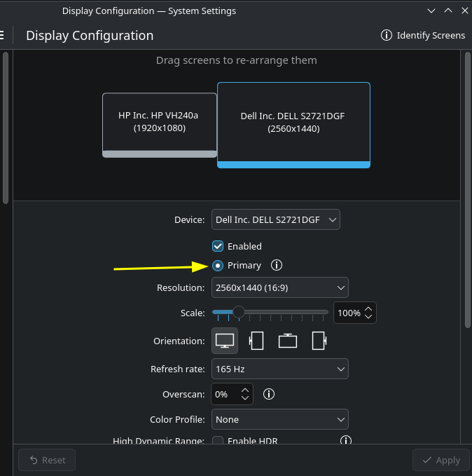Close the System Settings window
The height and width of the screenshot is (476, 472).
(x=465, y=11)
